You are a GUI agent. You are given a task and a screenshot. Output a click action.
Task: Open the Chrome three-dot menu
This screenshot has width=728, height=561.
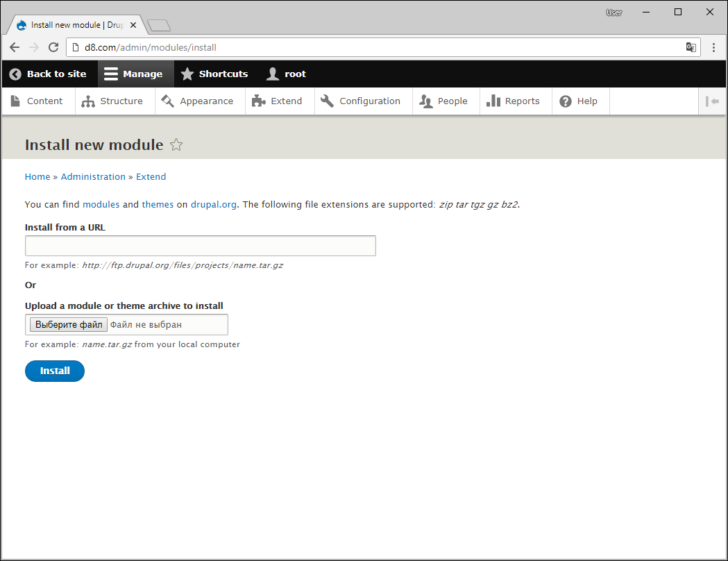click(x=713, y=47)
